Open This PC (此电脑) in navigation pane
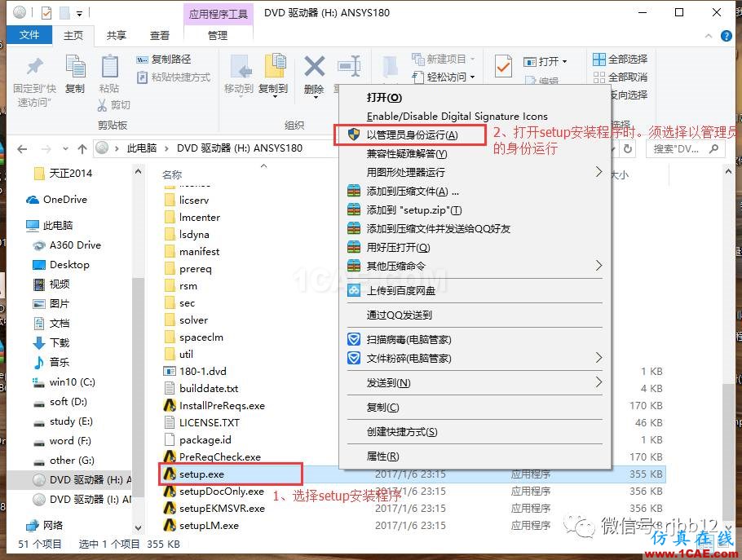 point(50,226)
